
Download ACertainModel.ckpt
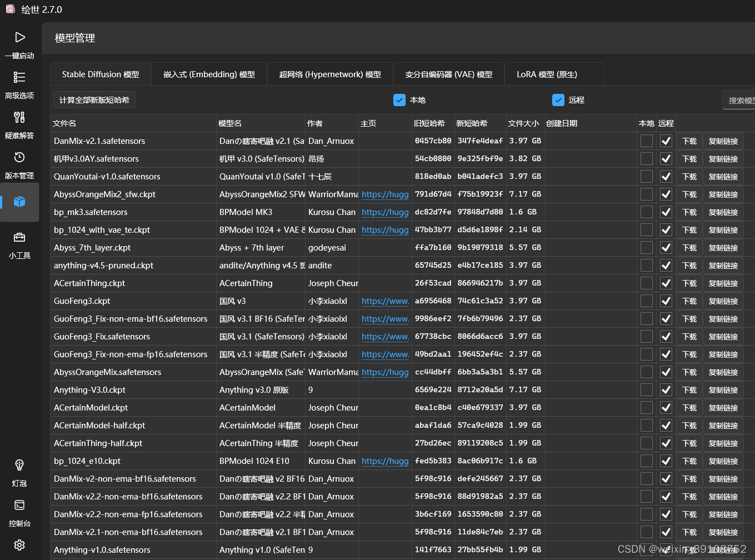(x=689, y=408)
